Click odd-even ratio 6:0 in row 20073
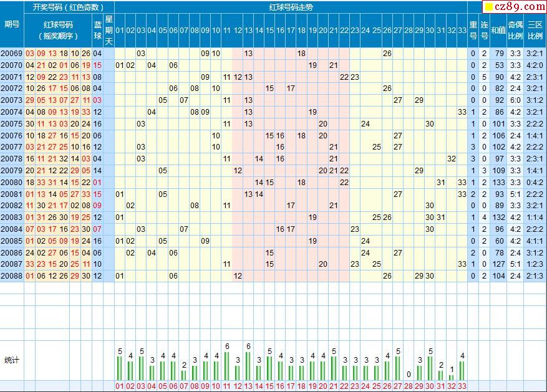Image resolution: width=547 pixels, height=392 pixels. tap(515, 100)
